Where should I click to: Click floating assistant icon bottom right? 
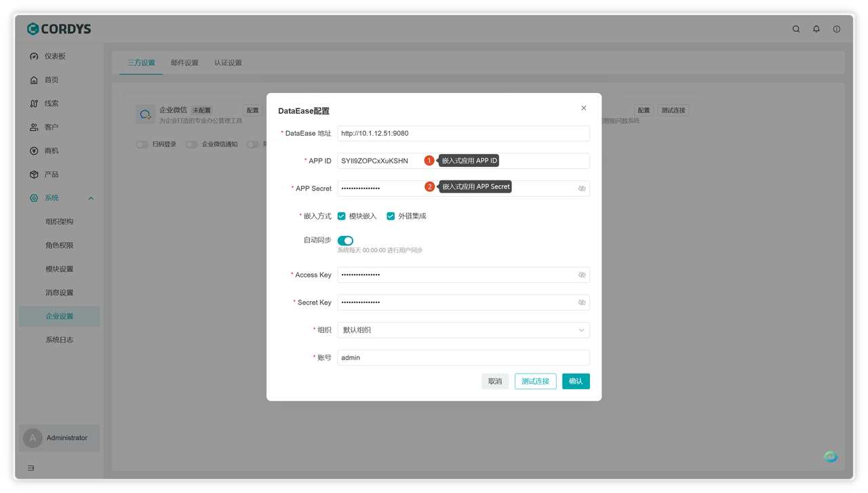coord(831,456)
